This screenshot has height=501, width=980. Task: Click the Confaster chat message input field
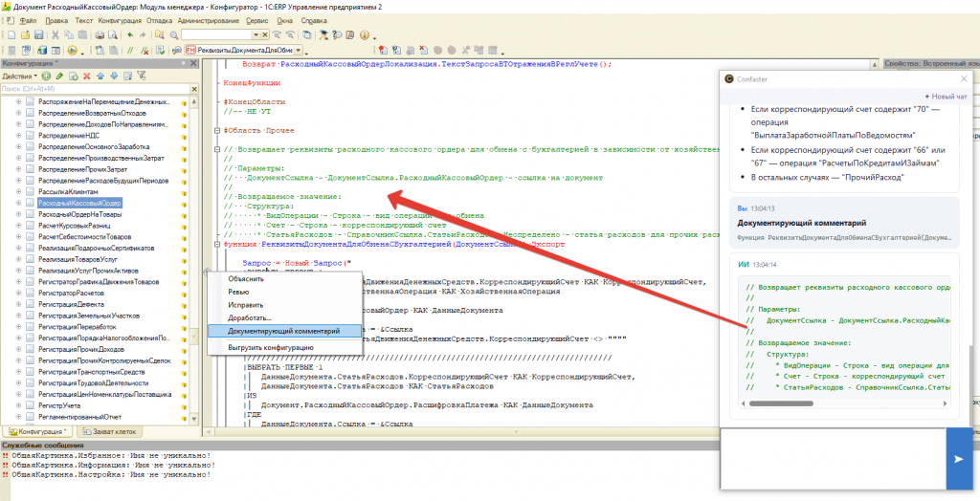[x=832, y=459]
